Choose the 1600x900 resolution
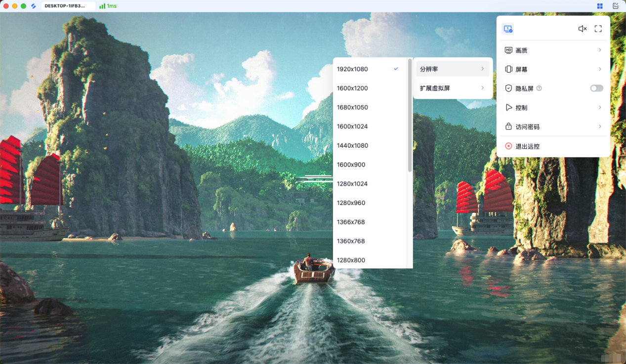Viewport: 626px width, 364px height. pyautogui.click(x=370, y=164)
